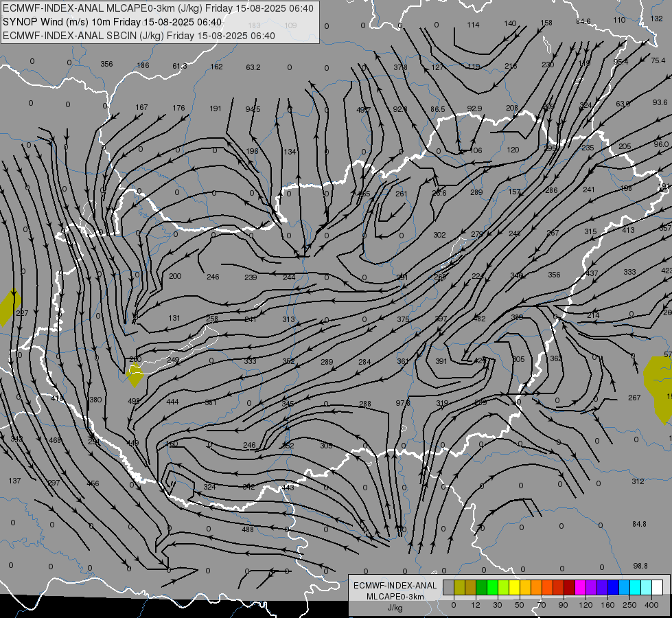
Task: Click the map value 98.8
Action: pyautogui.click(x=640, y=566)
